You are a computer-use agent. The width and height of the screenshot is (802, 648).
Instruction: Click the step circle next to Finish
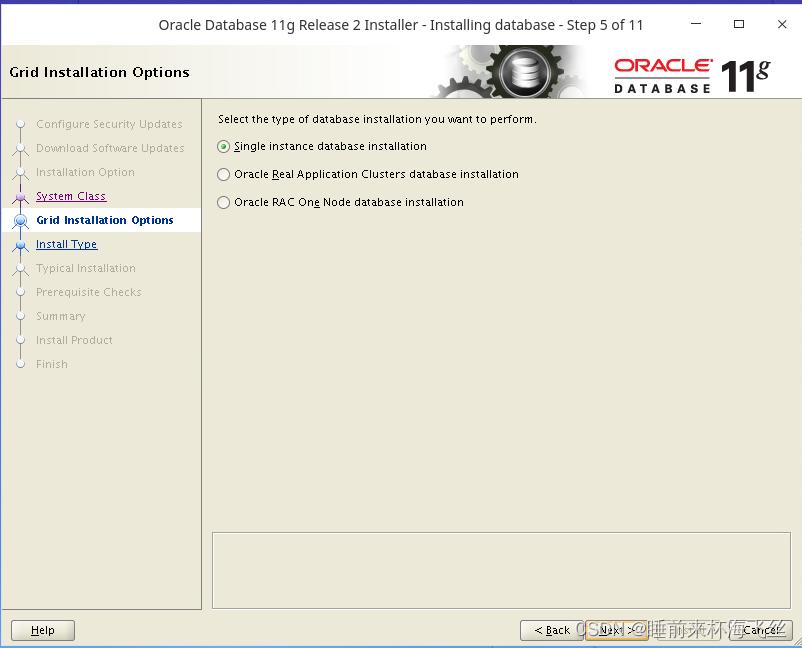click(20, 364)
